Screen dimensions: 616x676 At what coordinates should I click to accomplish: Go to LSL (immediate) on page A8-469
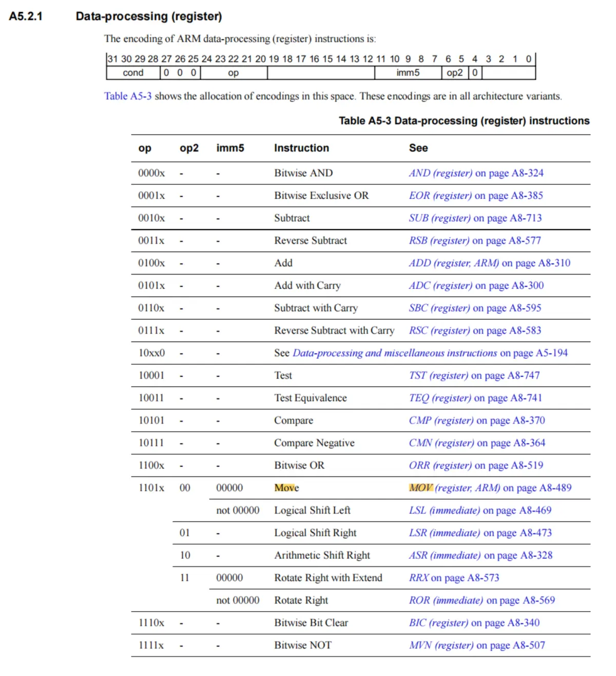(x=480, y=511)
